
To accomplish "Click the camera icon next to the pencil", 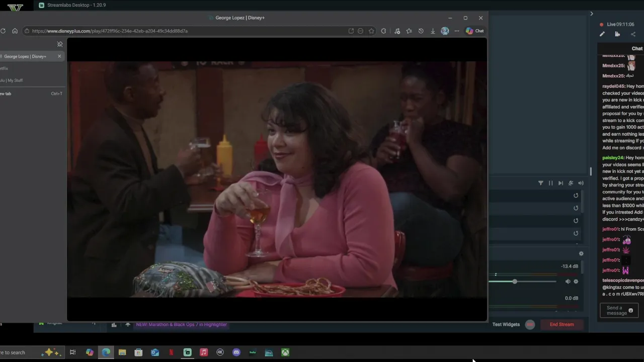I will click(617, 34).
